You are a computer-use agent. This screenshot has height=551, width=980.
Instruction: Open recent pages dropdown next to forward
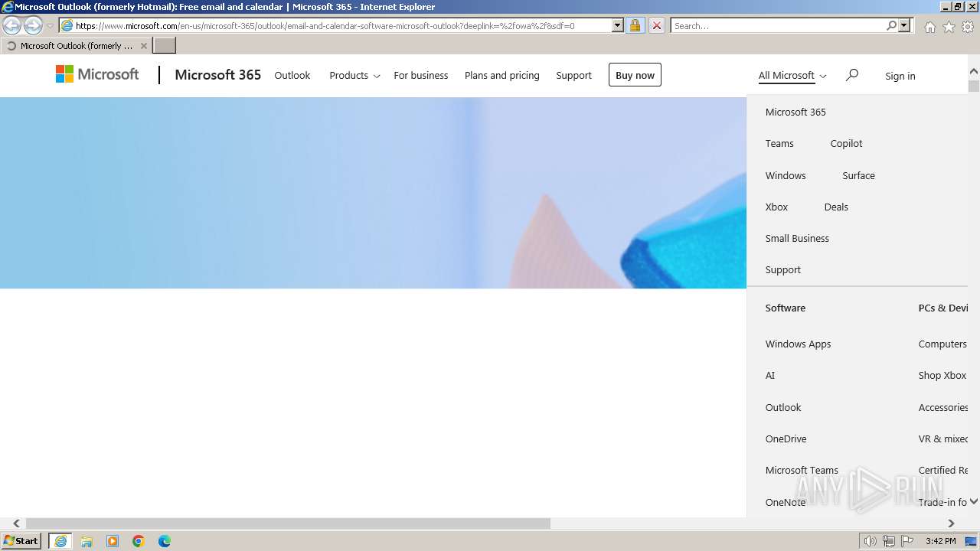tap(50, 26)
